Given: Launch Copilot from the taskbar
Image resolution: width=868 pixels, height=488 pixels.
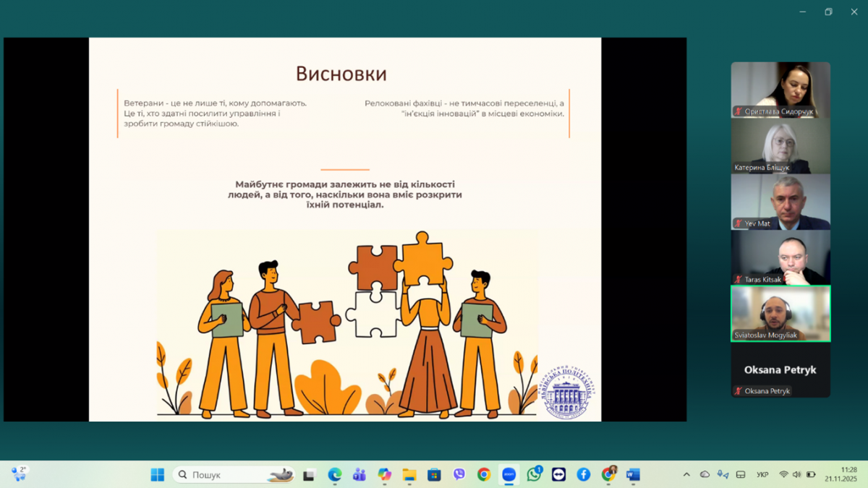Looking at the screenshot, I should 384,475.
